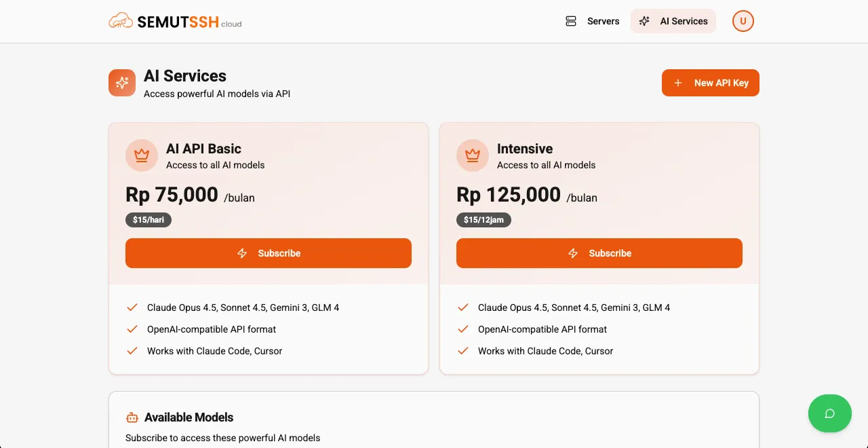Click the crown icon on Intensive plan card
This screenshot has width=868, height=448.
(x=473, y=155)
